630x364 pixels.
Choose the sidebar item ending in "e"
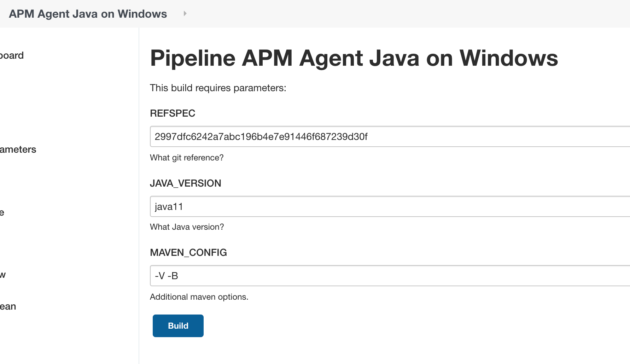click(x=2, y=212)
